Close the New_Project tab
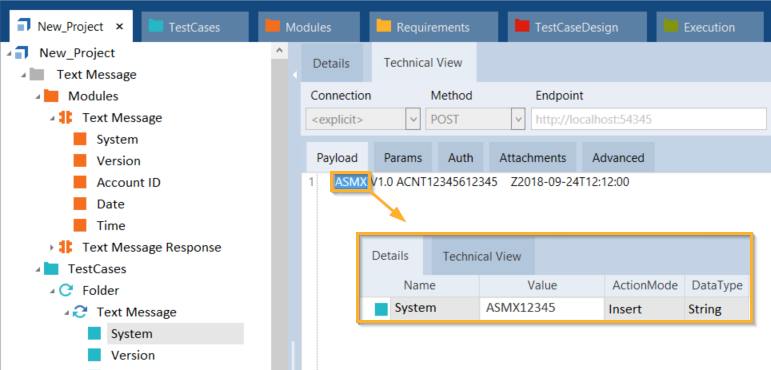 [x=119, y=27]
